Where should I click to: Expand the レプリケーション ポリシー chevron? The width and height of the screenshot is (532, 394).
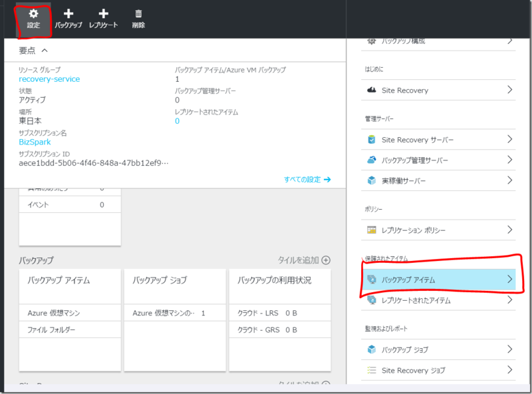(509, 230)
